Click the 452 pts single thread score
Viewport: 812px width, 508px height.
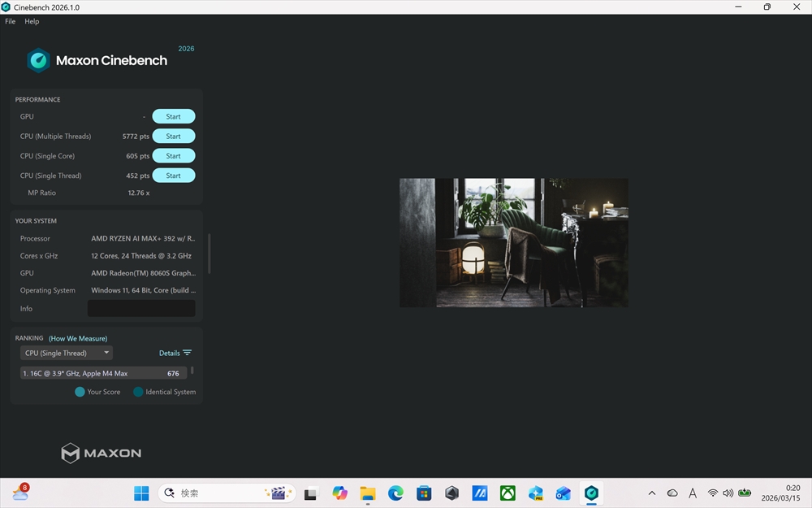(138, 176)
